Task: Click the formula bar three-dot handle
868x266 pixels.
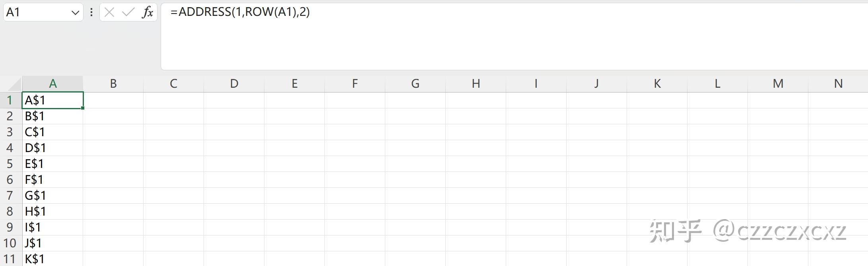Action: point(91,12)
